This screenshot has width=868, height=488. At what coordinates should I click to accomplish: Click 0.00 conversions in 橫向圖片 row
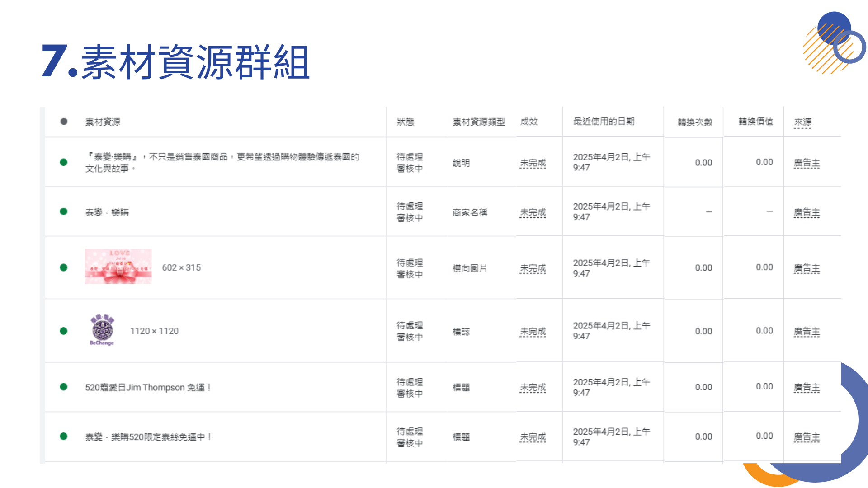[x=703, y=268]
